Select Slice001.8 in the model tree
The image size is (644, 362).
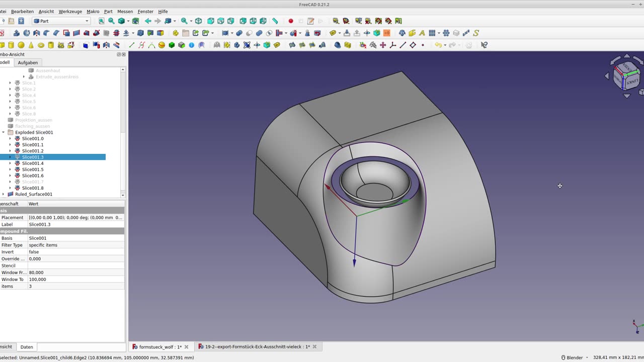[33, 188]
